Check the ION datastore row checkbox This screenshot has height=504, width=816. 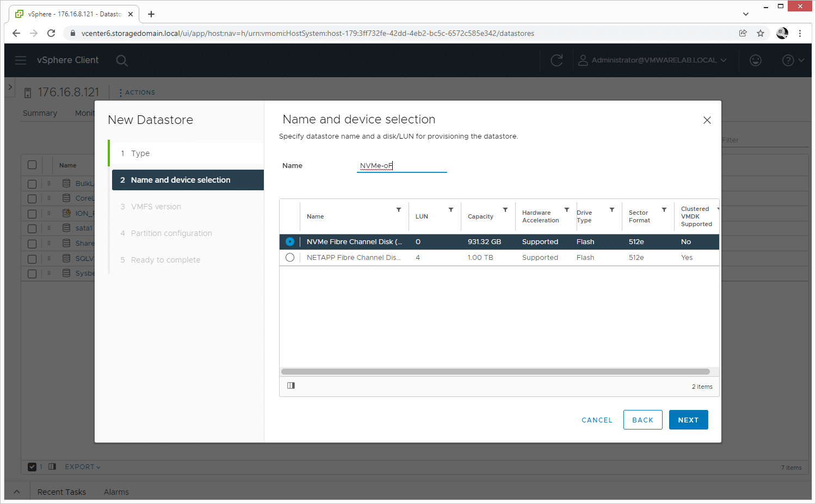click(x=32, y=214)
